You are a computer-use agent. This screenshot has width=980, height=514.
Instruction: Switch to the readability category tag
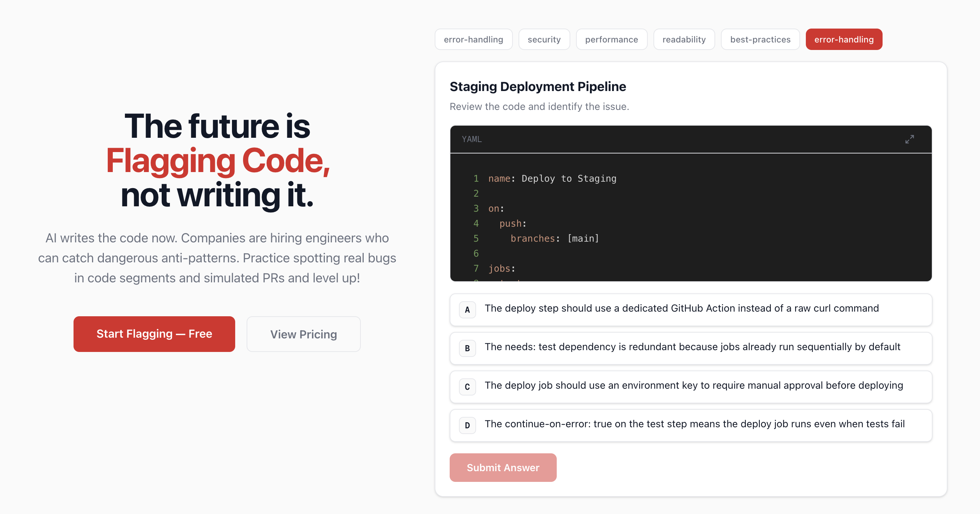pos(684,39)
